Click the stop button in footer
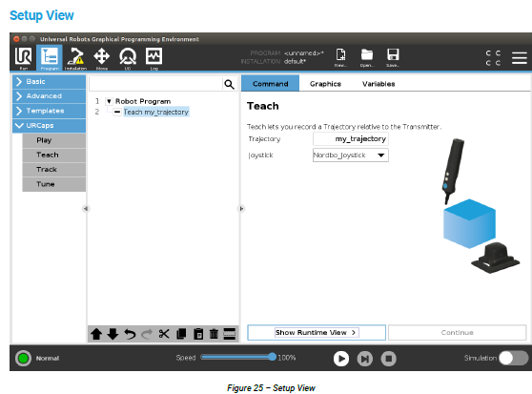This screenshot has height=394, width=532. (x=388, y=359)
